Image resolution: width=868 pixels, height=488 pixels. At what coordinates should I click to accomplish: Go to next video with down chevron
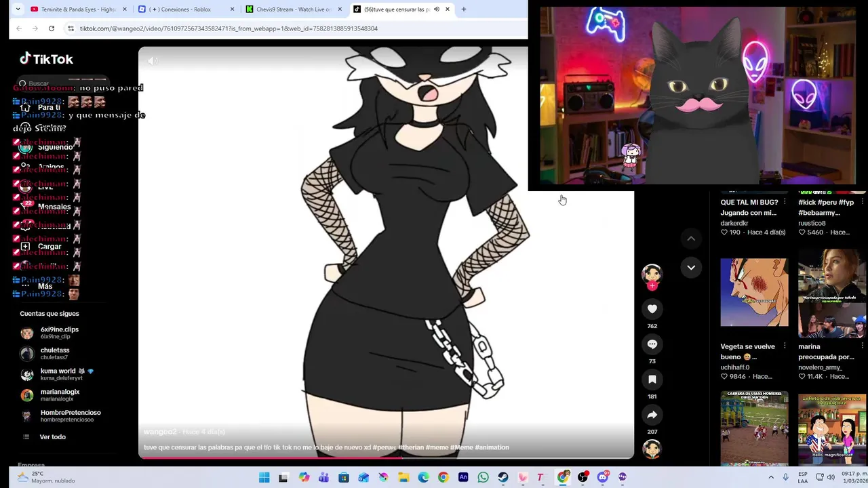(x=691, y=268)
